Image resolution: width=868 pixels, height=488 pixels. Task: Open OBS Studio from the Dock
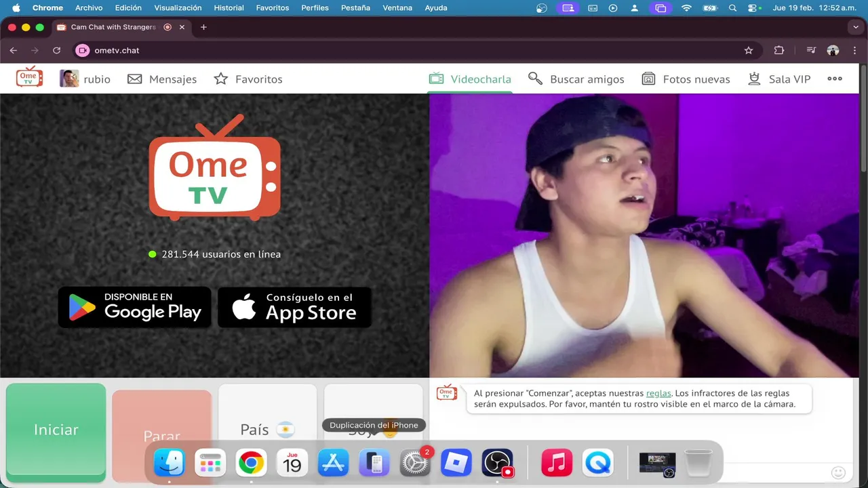[498, 464]
